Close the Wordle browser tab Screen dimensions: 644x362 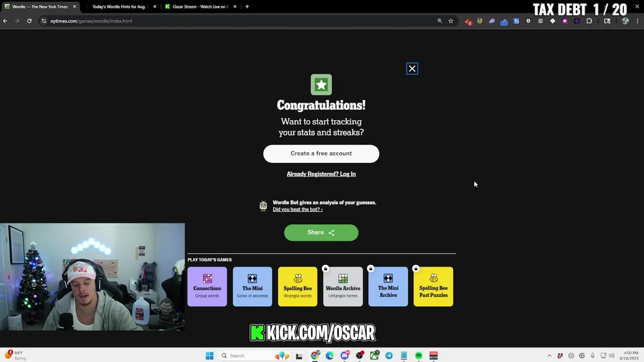tap(74, 7)
